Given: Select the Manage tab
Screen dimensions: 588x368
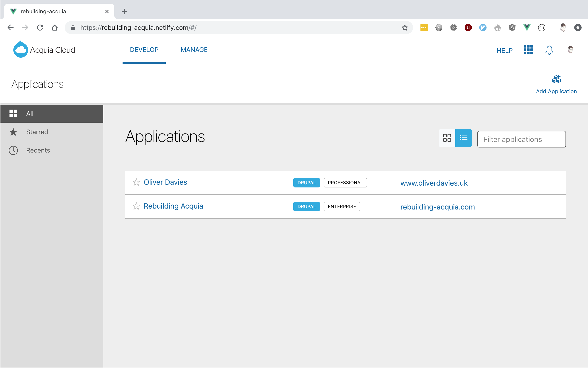Looking at the screenshot, I should 194,50.
